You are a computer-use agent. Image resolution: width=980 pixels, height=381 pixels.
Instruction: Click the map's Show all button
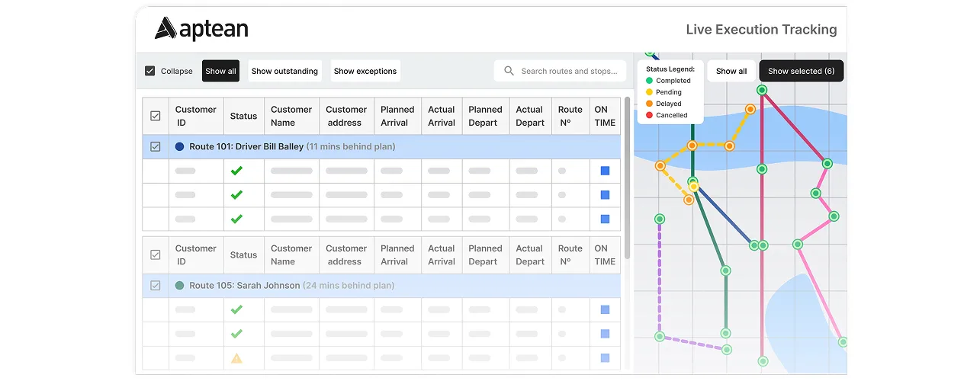731,71
